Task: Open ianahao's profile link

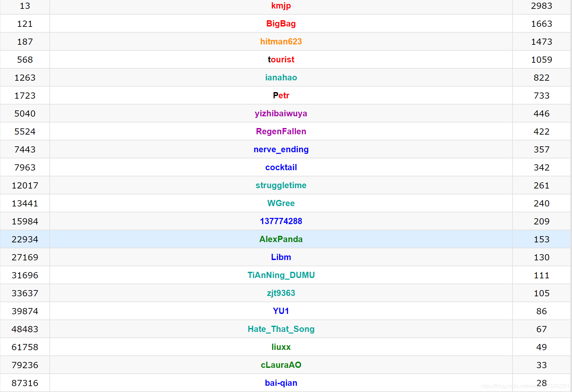Action: pos(281,77)
